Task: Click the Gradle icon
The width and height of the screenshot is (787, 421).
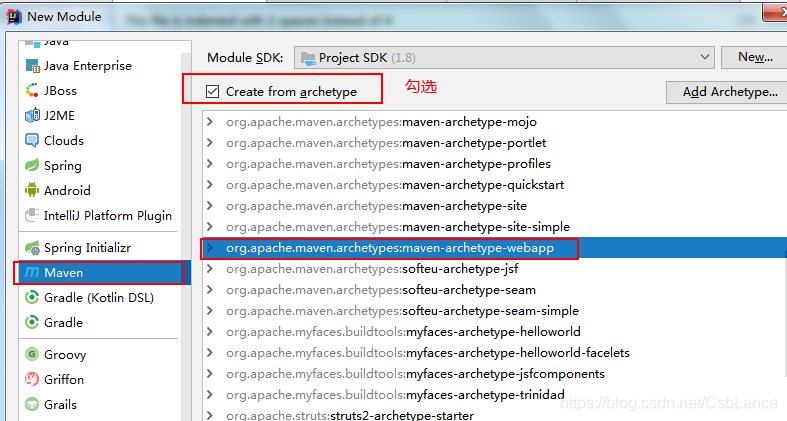Action: click(32, 322)
